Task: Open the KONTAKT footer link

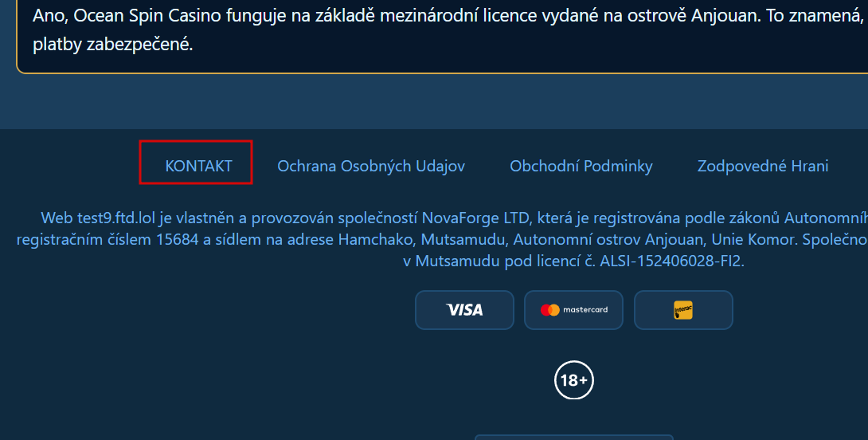Action: click(198, 166)
